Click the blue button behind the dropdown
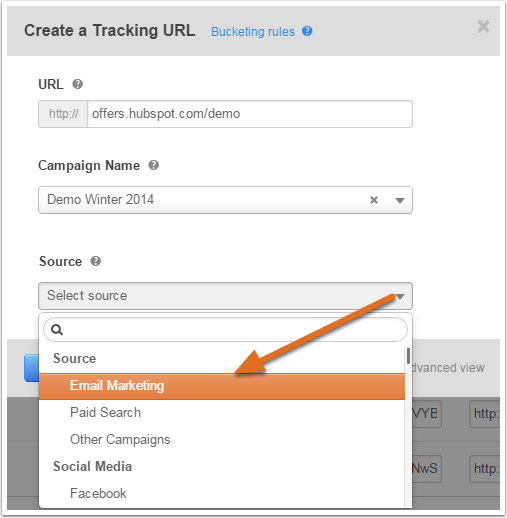Viewport: 507px width, 518px height. click(31, 368)
